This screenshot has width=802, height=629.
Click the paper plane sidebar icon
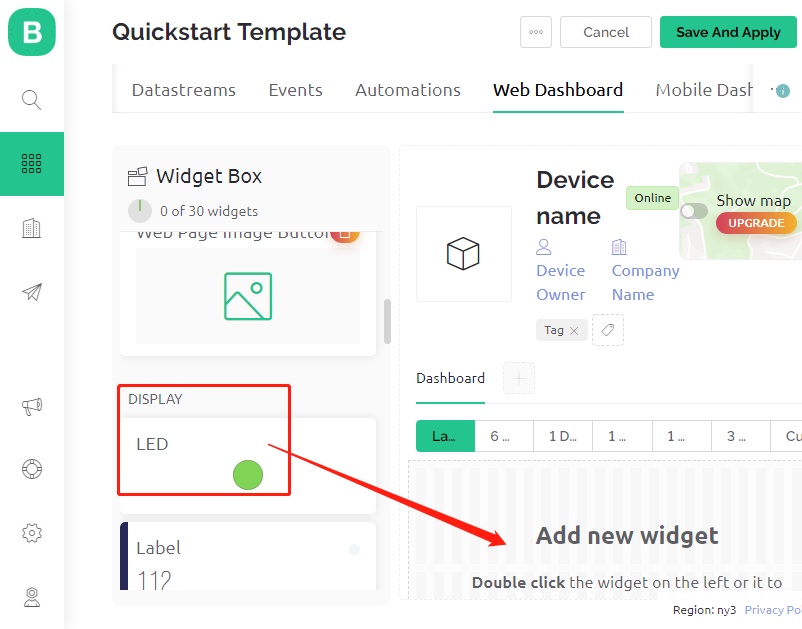point(32,291)
